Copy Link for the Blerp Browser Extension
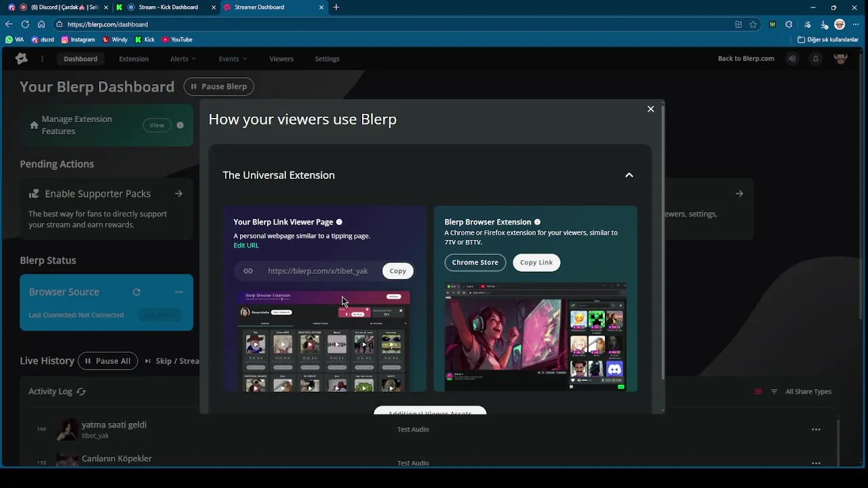This screenshot has width=868, height=488. click(536, 262)
